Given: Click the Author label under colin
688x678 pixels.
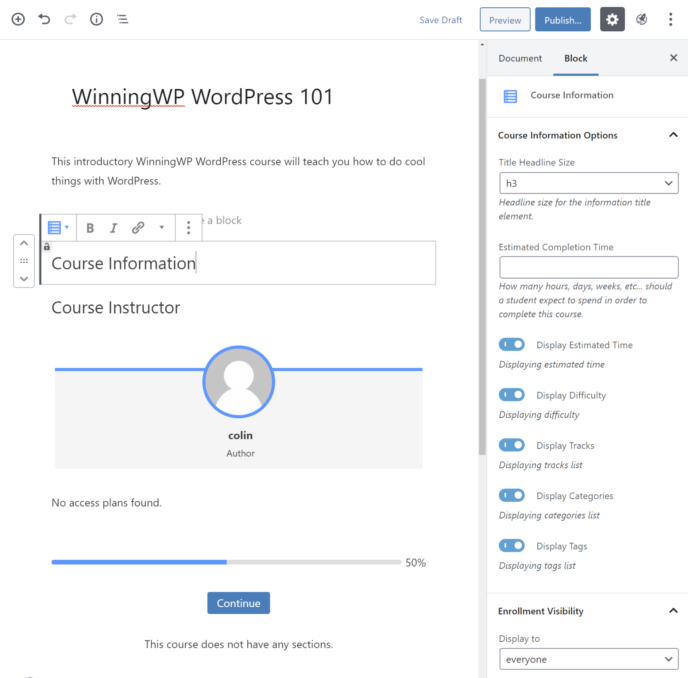Looking at the screenshot, I should pyautogui.click(x=240, y=453).
